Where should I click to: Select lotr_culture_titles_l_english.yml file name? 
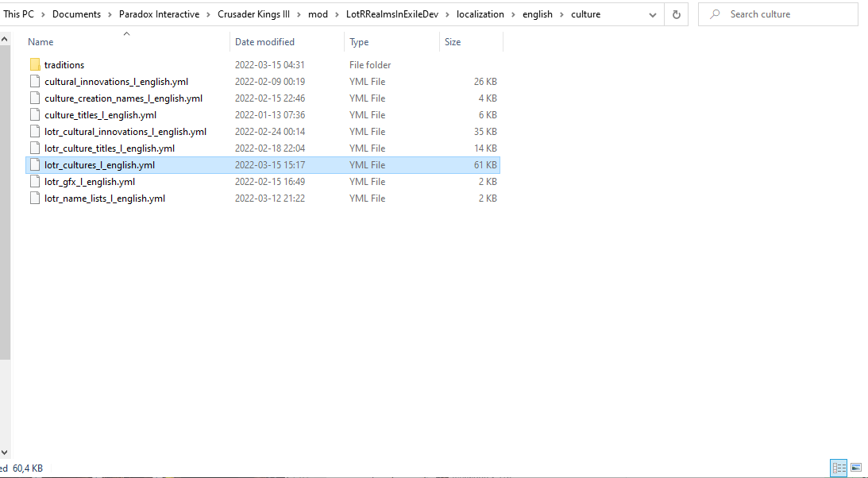point(110,148)
